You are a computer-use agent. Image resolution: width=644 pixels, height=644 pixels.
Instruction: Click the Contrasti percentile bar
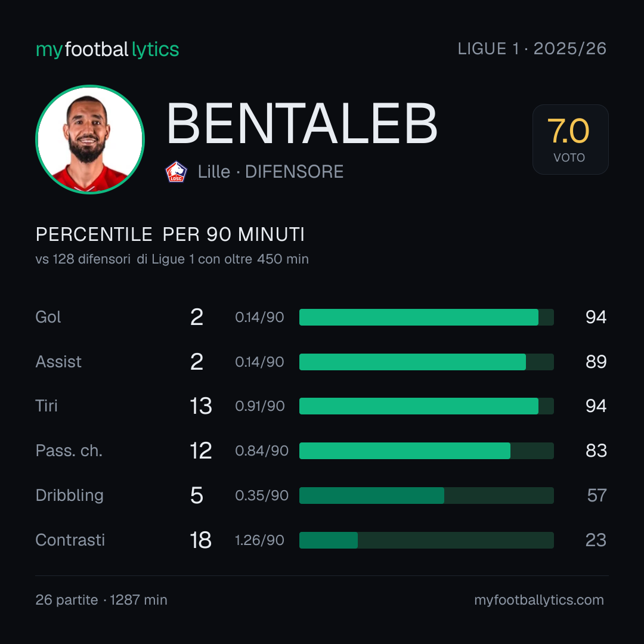[x=426, y=540]
